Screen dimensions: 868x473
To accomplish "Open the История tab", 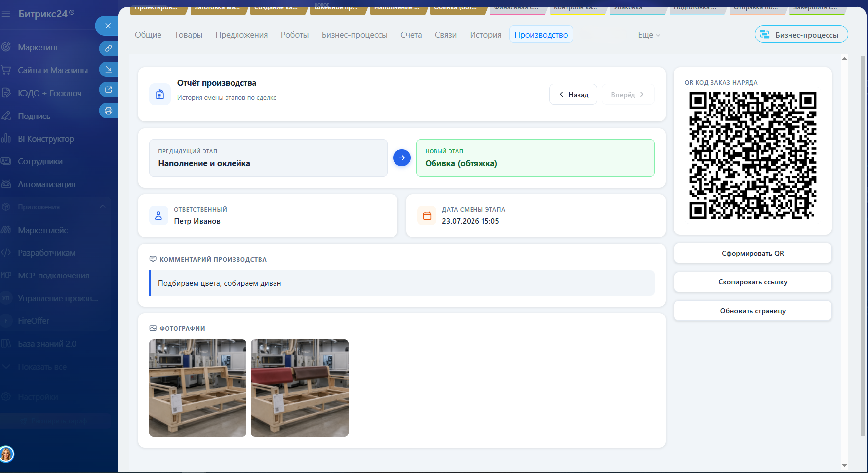I will click(x=485, y=35).
